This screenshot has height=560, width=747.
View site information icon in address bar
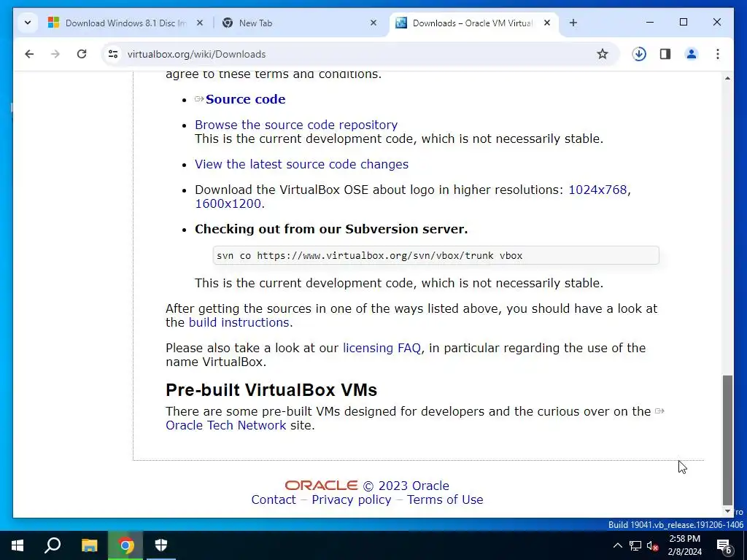point(113,54)
